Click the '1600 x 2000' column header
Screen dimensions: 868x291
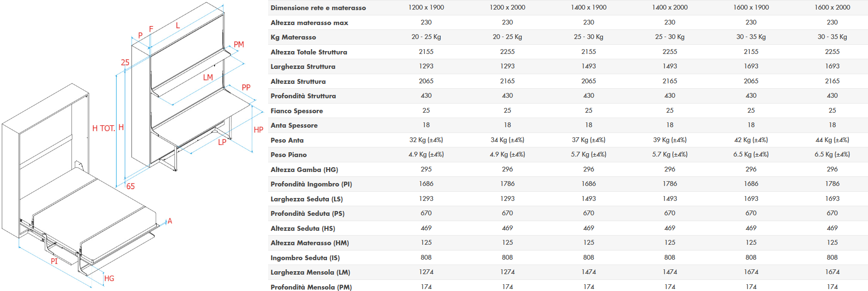pyautogui.click(x=832, y=8)
